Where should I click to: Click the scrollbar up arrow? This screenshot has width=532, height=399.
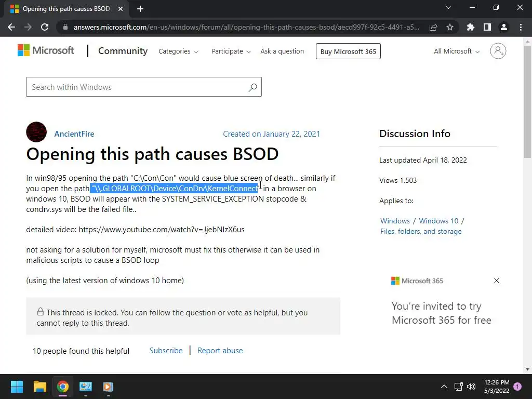[527, 42]
